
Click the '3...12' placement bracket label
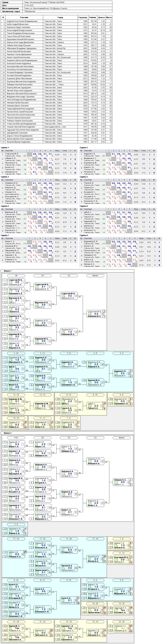pyautogui.click(x=42, y=353)
